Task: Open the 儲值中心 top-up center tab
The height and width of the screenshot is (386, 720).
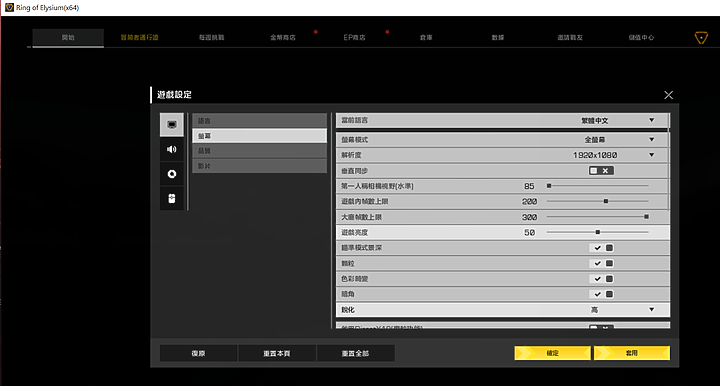Action: click(641, 38)
